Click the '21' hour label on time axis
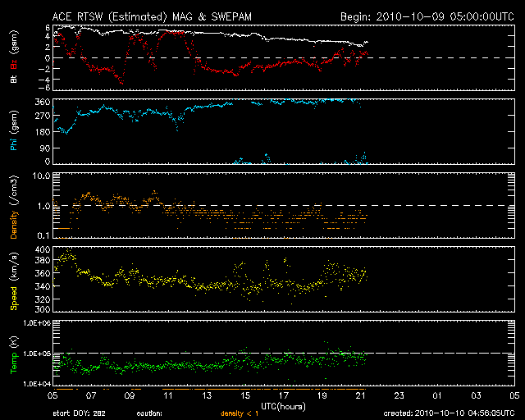 (x=360, y=396)
